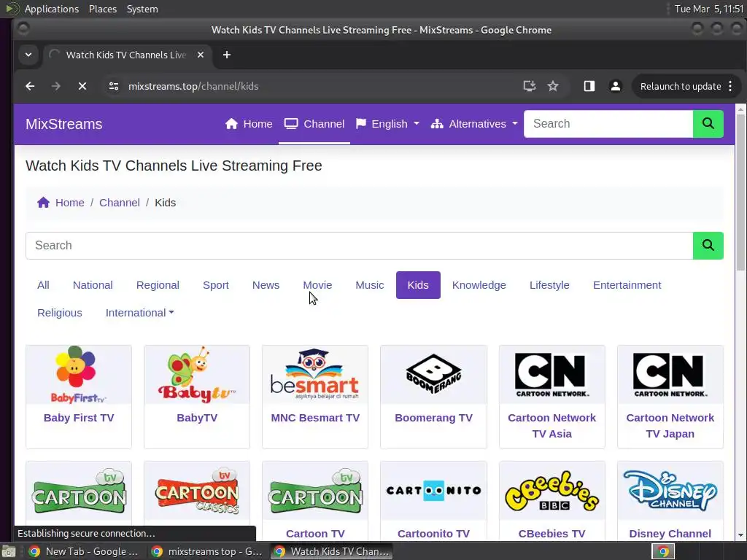Toggle Chrome side panel icon
This screenshot has width=747, height=560.
click(x=589, y=86)
